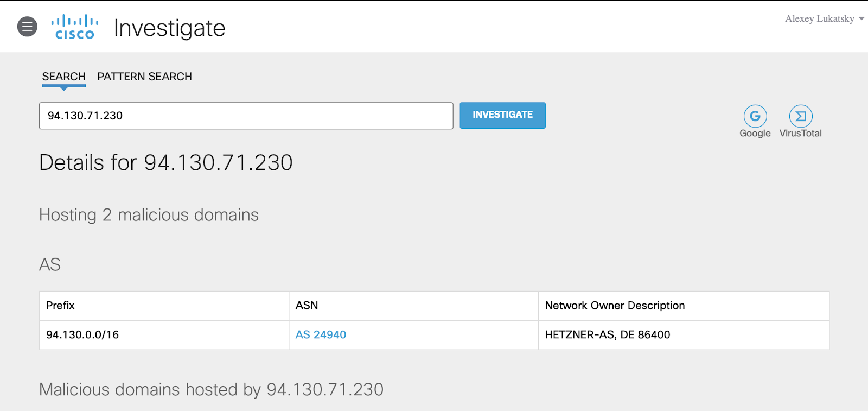Open the hamburger menu icon
Image resolution: width=868 pixels, height=411 pixels.
(x=27, y=27)
